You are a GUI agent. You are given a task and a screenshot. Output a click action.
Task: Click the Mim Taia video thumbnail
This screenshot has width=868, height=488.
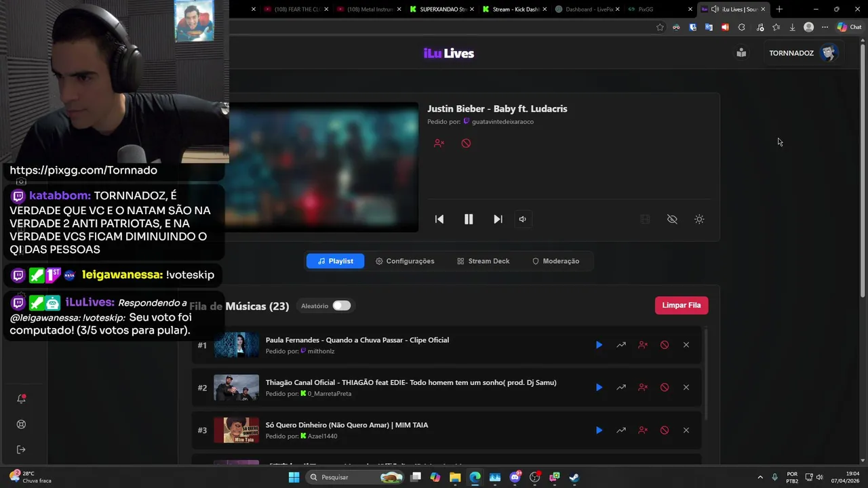click(237, 430)
